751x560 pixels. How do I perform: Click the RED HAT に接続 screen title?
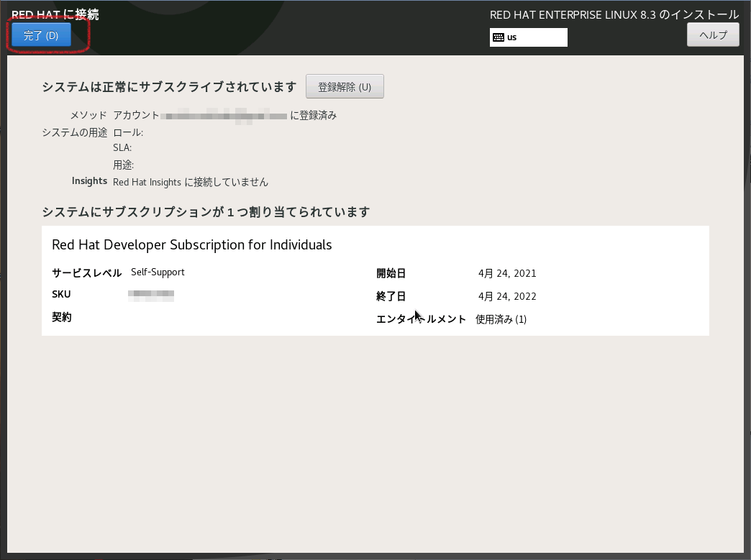[x=55, y=15]
